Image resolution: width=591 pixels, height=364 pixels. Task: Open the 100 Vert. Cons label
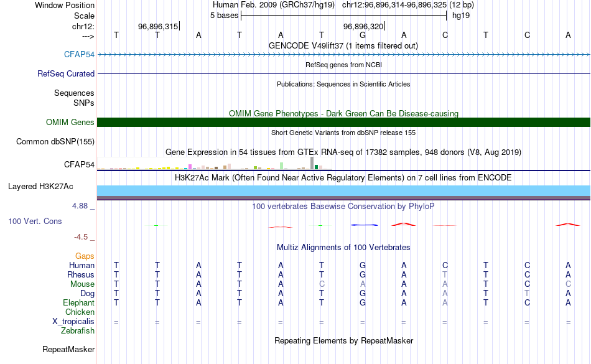click(x=35, y=221)
